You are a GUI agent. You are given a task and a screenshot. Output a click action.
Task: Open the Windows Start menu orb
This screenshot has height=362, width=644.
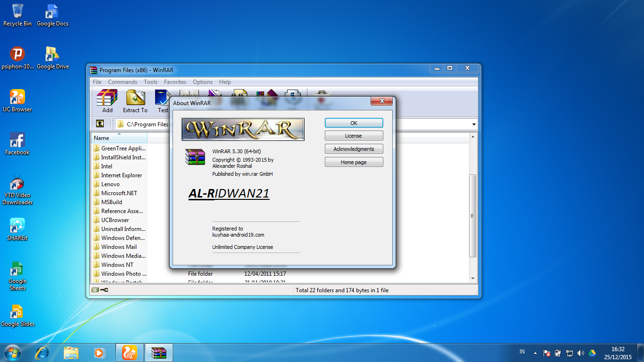coord(12,353)
